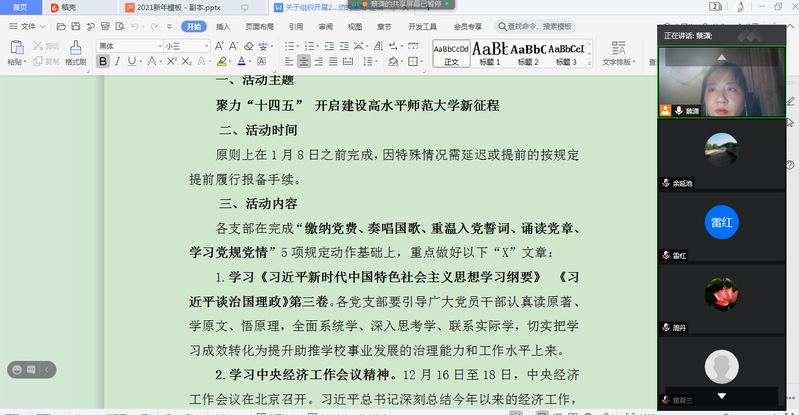Viewport: 799px width, 415px height.
Task: Apply subscript formatting to text
Action: [x=184, y=62]
